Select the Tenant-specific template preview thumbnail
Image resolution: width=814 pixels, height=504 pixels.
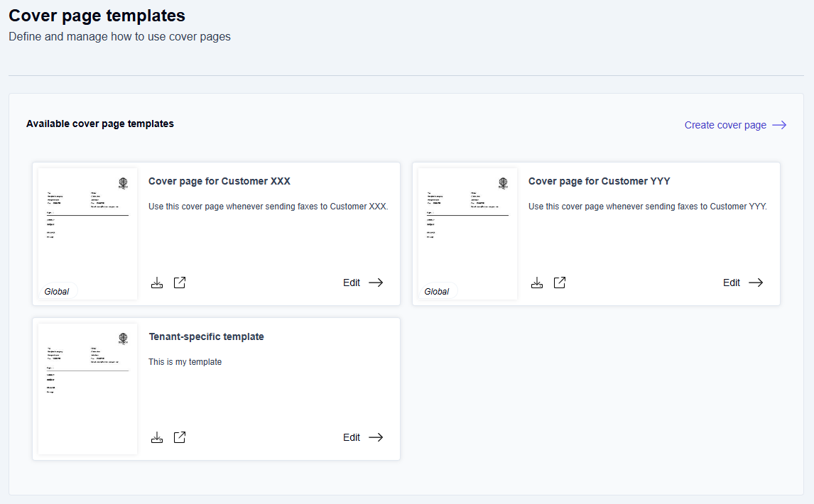87,388
